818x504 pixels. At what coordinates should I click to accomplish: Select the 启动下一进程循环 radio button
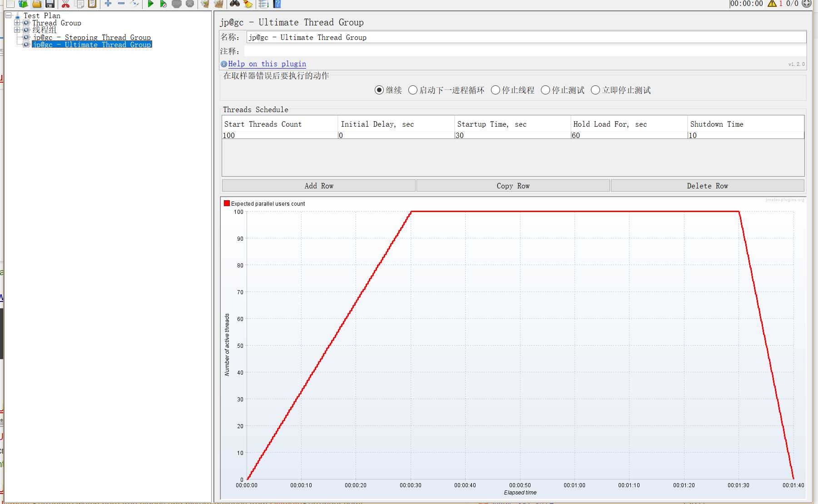tap(413, 90)
